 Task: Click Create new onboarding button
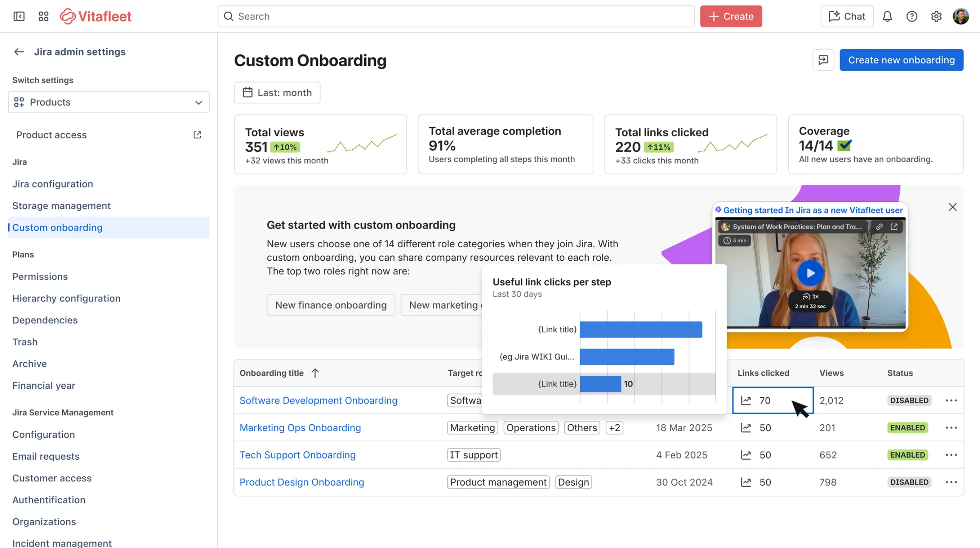coord(901,60)
